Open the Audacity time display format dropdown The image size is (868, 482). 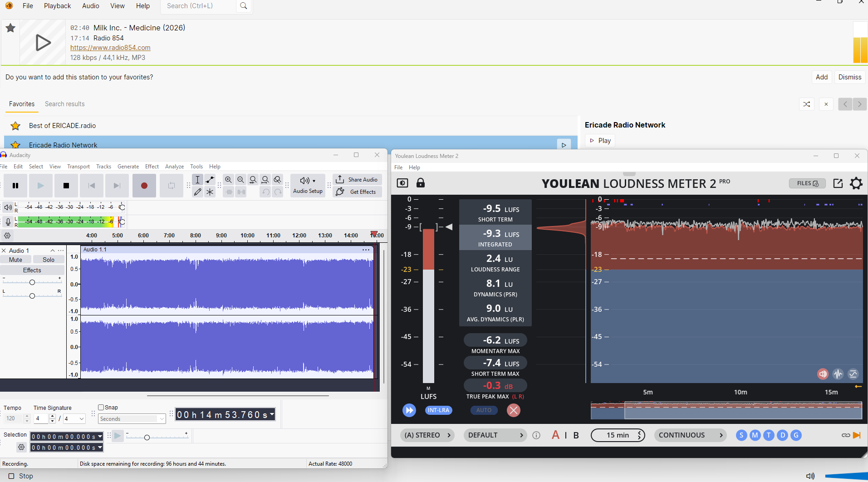[272, 414]
